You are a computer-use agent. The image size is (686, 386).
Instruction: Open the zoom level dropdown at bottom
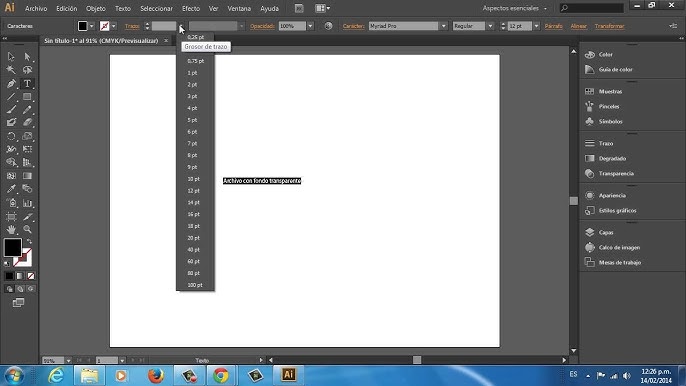click(68, 361)
